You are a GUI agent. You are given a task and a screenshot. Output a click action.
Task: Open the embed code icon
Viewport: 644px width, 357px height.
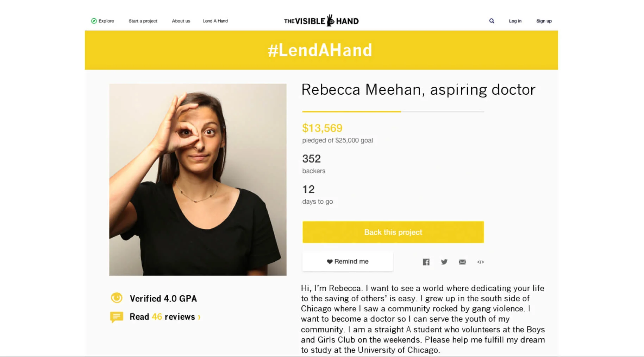point(481,262)
